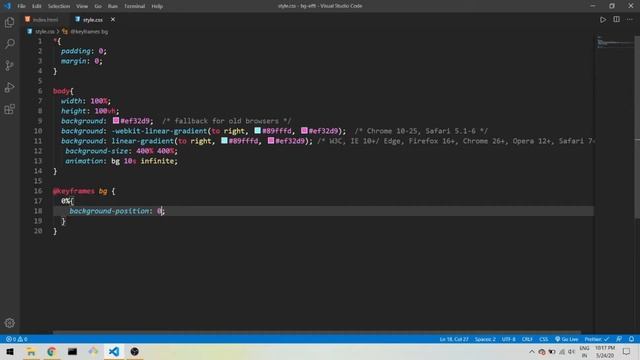Click the #89fffd swatch on line 10
This screenshot has width=640, height=360.
click(258, 131)
